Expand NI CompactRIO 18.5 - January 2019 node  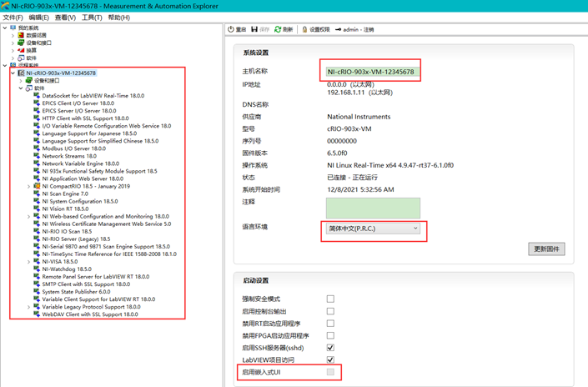pyautogui.click(x=28, y=186)
